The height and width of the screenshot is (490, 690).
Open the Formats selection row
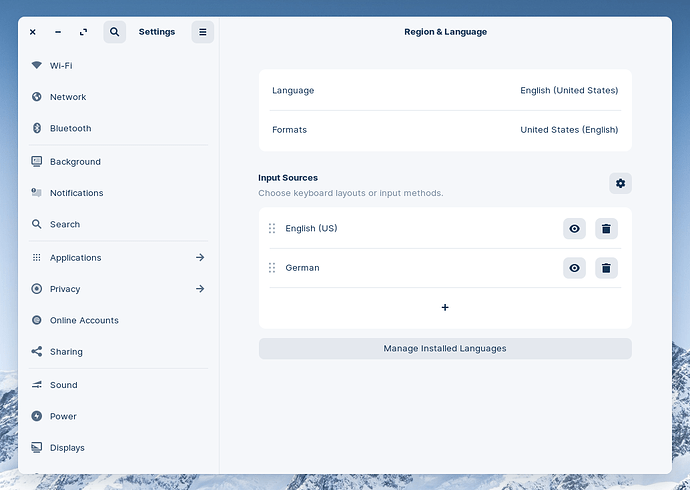click(445, 130)
